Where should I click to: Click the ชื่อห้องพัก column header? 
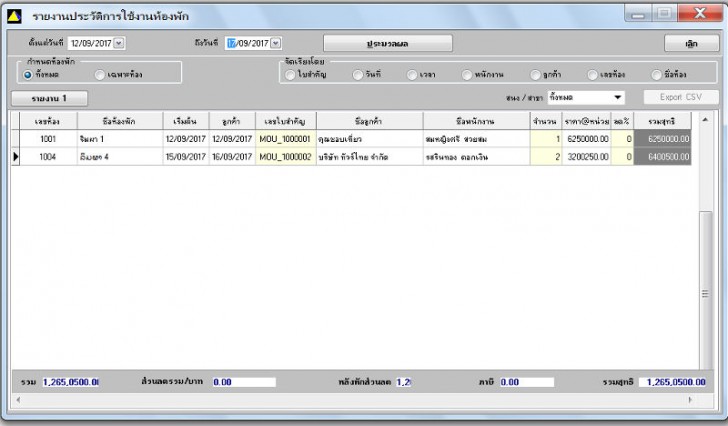(x=120, y=121)
